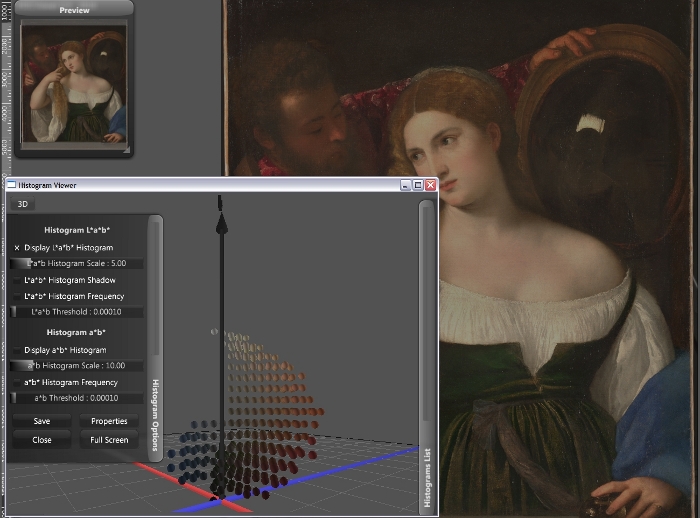Close the Histogram Viewer window
700x518 pixels.
click(x=430, y=185)
